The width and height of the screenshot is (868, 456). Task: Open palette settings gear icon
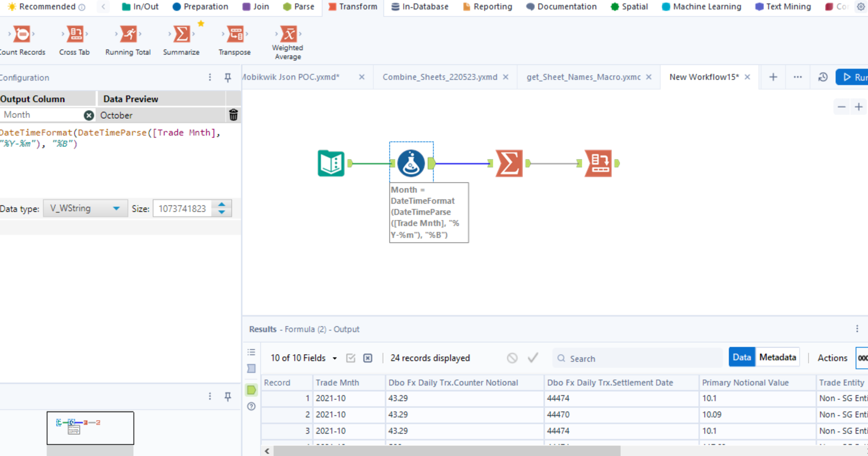pyautogui.click(x=861, y=6)
